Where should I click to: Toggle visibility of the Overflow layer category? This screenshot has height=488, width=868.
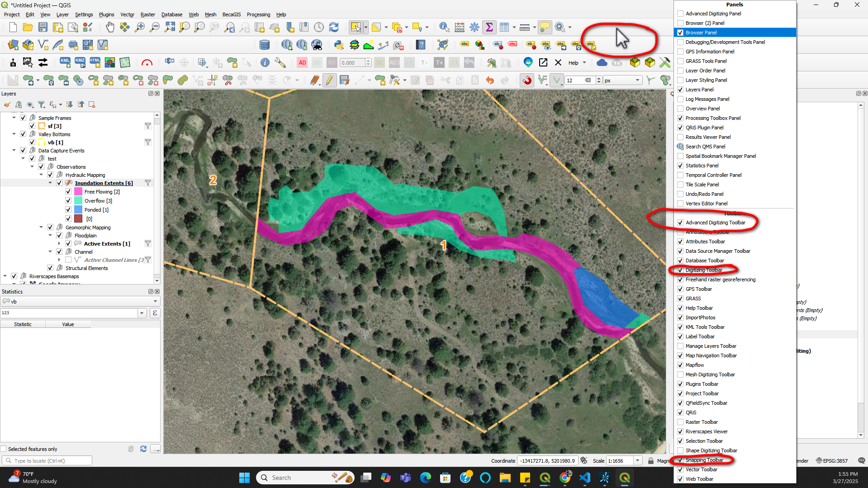coord(68,201)
